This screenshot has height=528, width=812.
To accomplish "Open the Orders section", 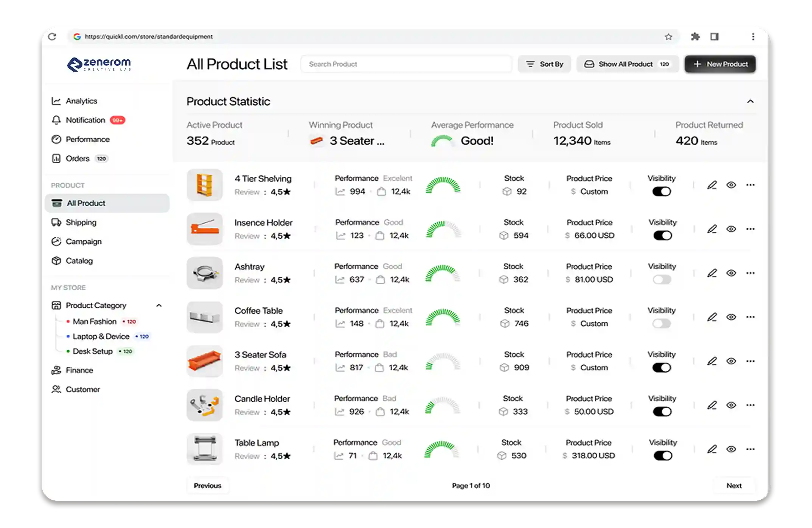I will (x=78, y=158).
